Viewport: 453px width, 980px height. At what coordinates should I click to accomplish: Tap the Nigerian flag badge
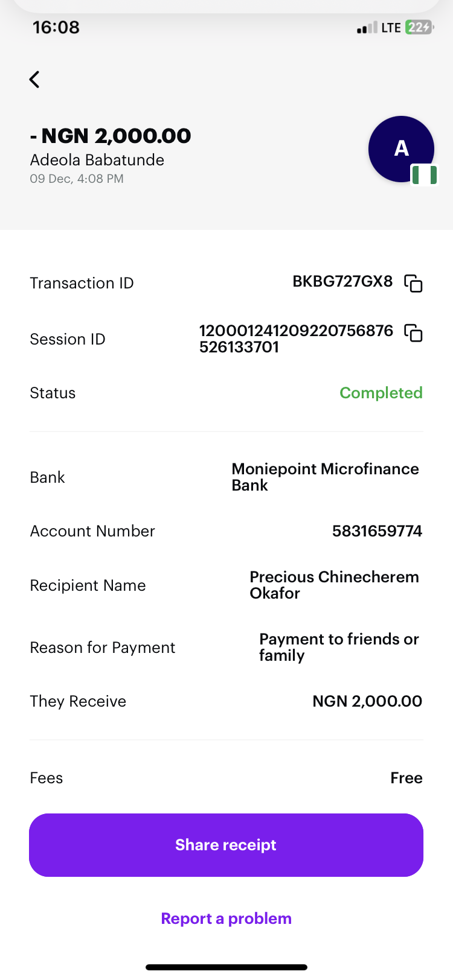pyautogui.click(x=425, y=175)
